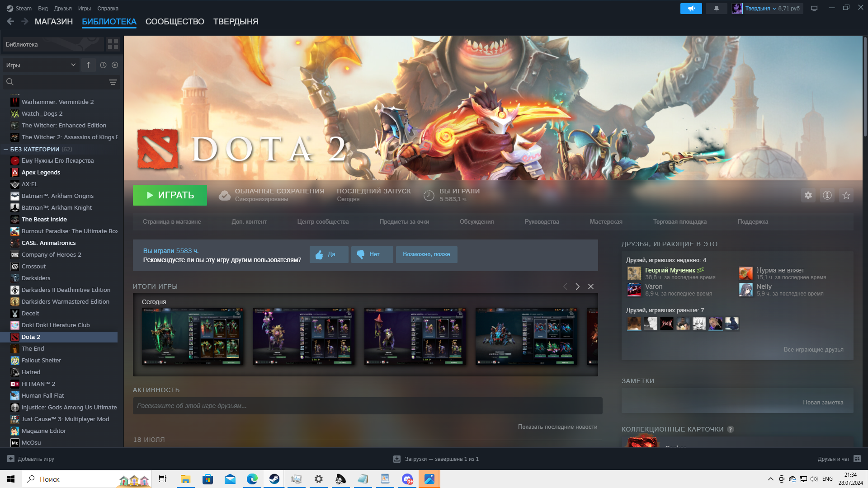
Task: Go to the МАГАЗИН tab
Action: point(53,22)
